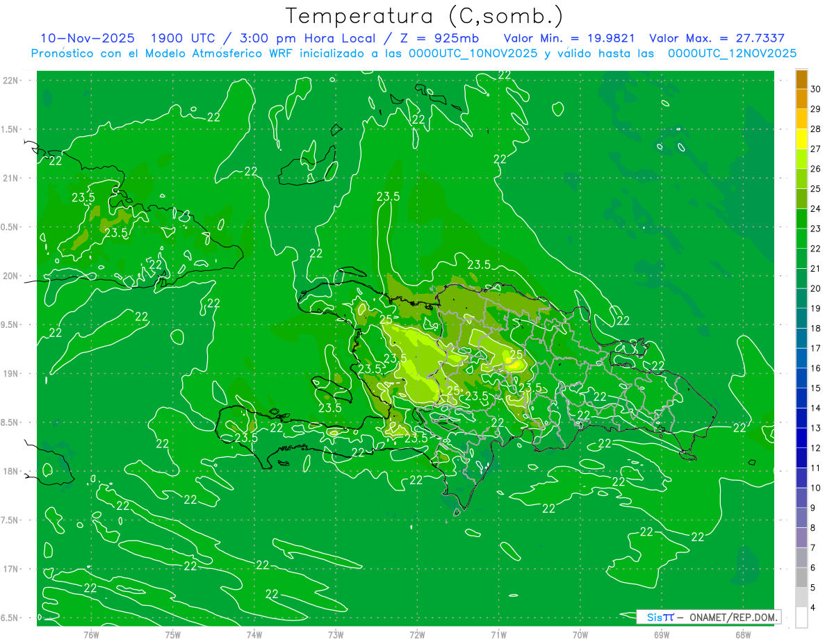Click the "68W" longitude axis label

(743, 634)
